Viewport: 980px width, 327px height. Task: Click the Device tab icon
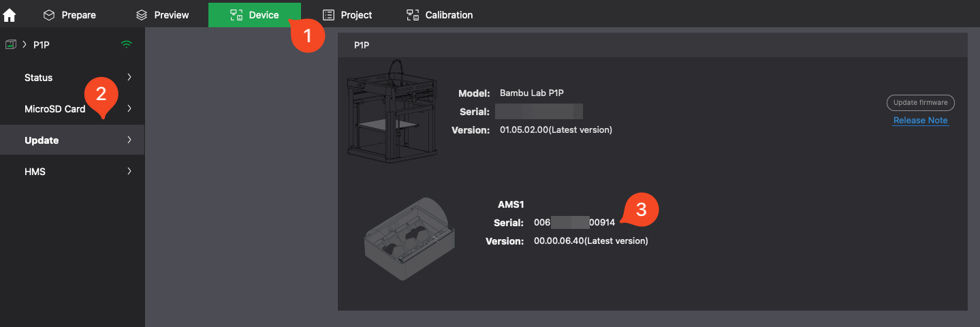click(x=236, y=14)
